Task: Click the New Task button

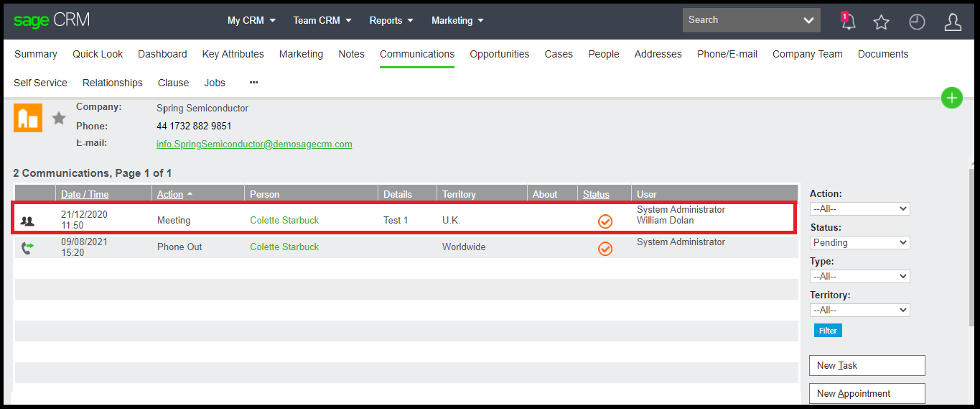Action: click(867, 365)
